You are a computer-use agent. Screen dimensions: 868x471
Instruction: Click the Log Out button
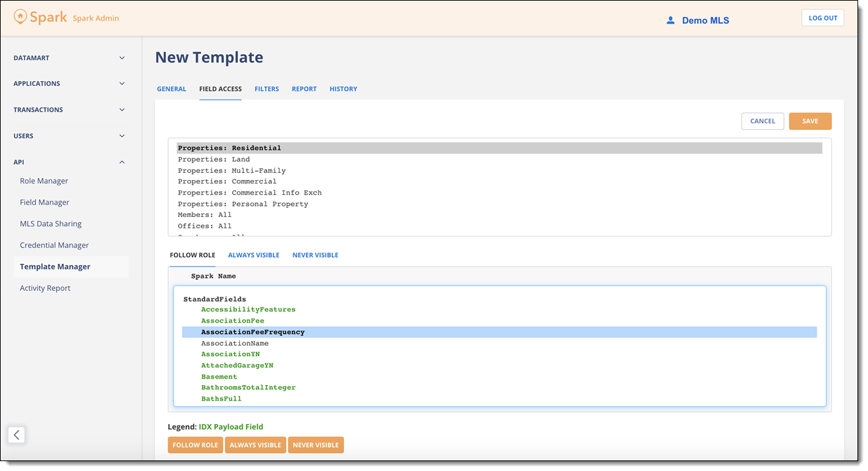[x=823, y=18]
